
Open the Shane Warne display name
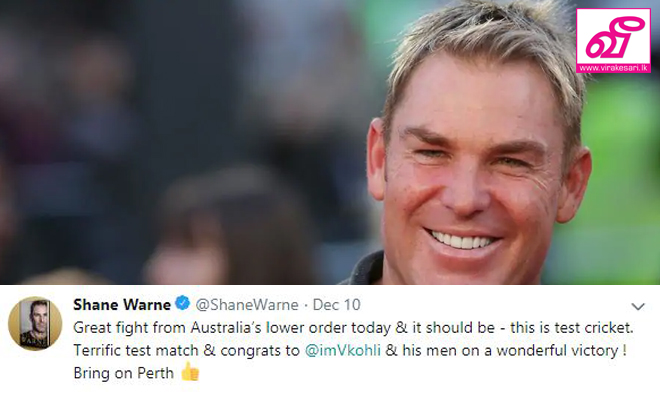pyautogui.click(x=122, y=304)
